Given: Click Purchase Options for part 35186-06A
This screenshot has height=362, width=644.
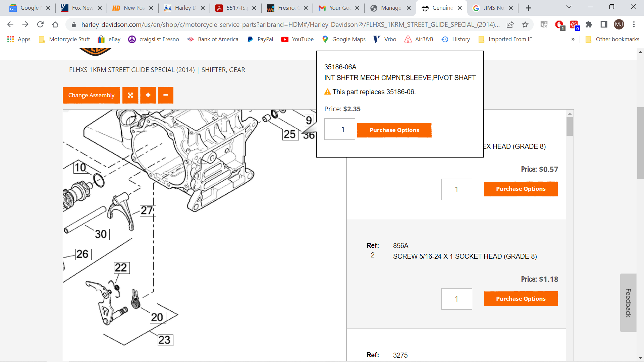Looking at the screenshot, I should click(394, 130).
